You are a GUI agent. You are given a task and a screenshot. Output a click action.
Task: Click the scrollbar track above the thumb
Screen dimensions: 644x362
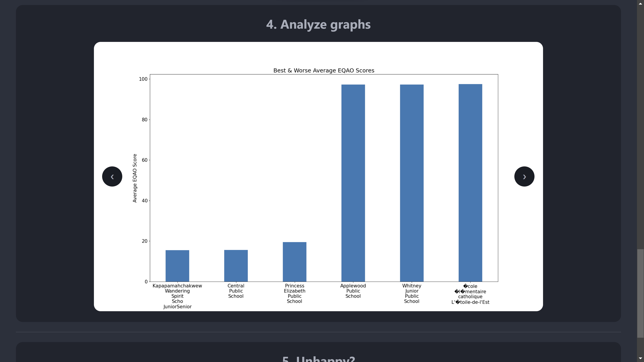[640, 125]
